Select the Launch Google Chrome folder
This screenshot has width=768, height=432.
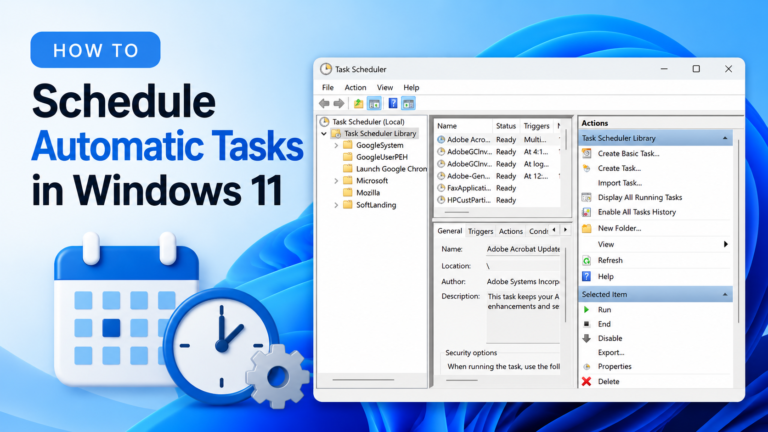391,169
